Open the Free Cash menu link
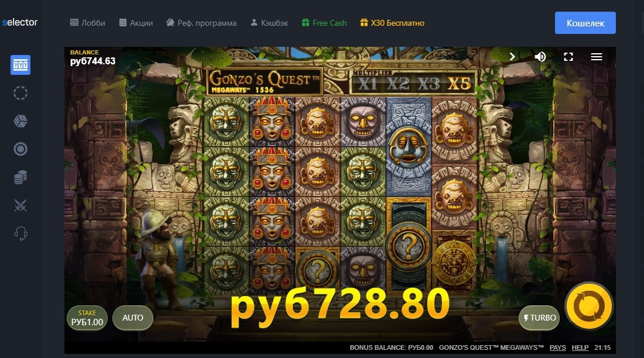Screen dimensions: 644x358 pyautogui.click(x=324, y=23)
